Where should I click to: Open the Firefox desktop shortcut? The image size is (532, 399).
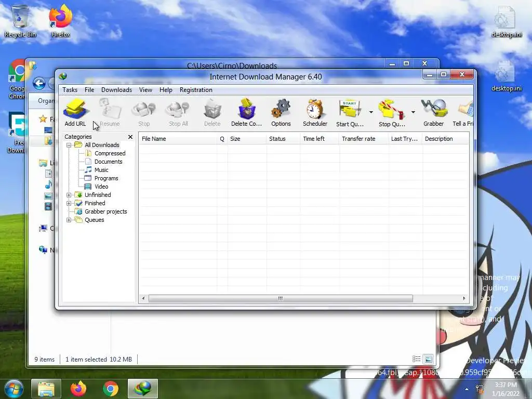[x=60, y=21]
